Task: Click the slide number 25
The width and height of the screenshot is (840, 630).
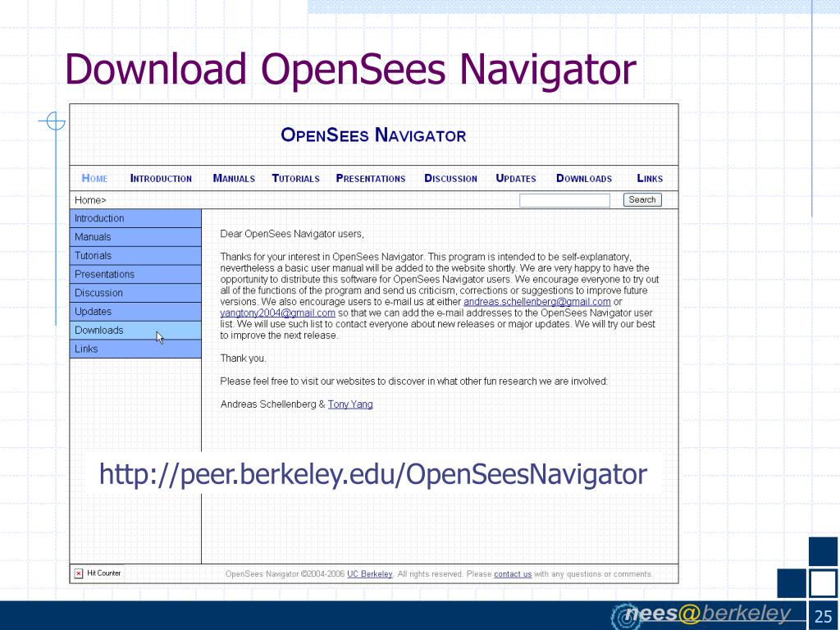Action: tap(824, 617)
